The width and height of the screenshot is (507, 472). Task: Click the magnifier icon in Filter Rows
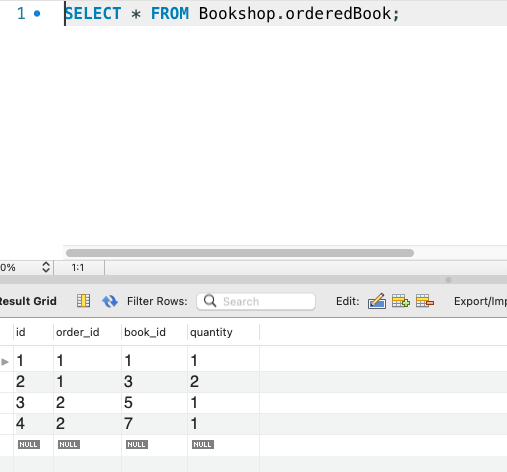click(x=210, y=301)
